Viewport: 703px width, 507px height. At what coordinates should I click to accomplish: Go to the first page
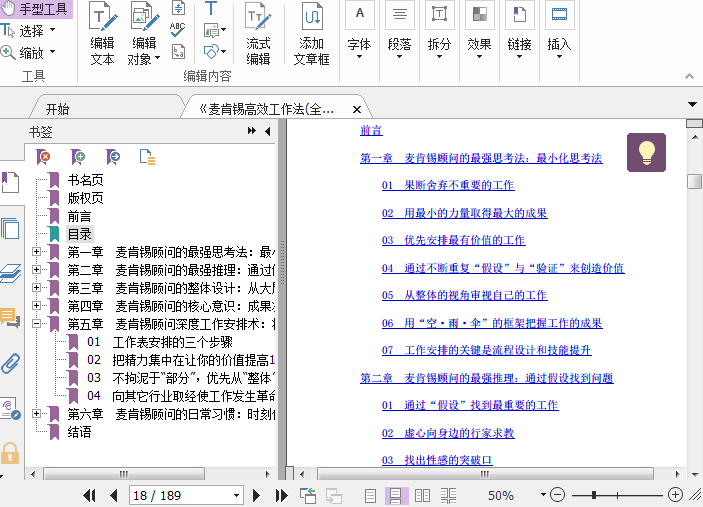pos(89,495)
